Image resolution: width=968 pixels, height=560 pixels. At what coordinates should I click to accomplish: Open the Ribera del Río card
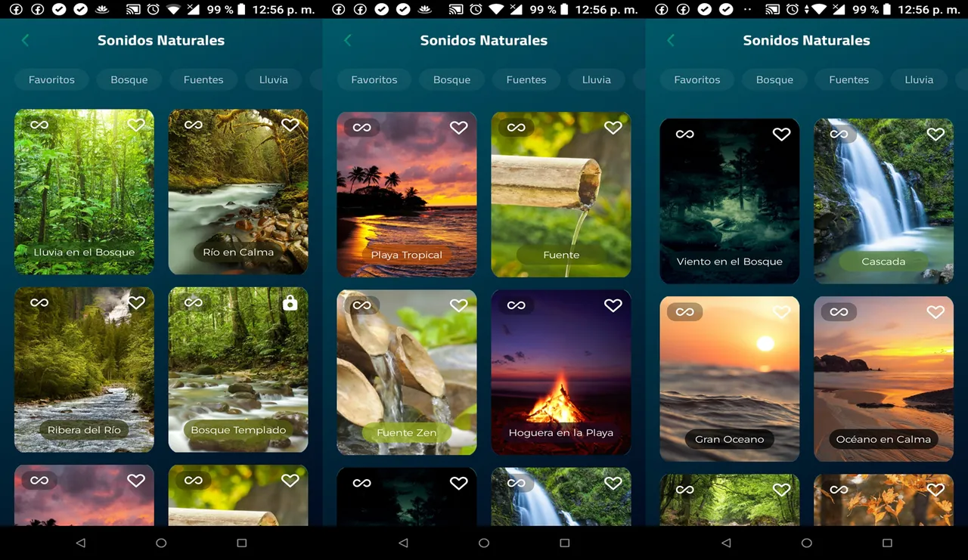pyautogui.click(x=84, y=370)
